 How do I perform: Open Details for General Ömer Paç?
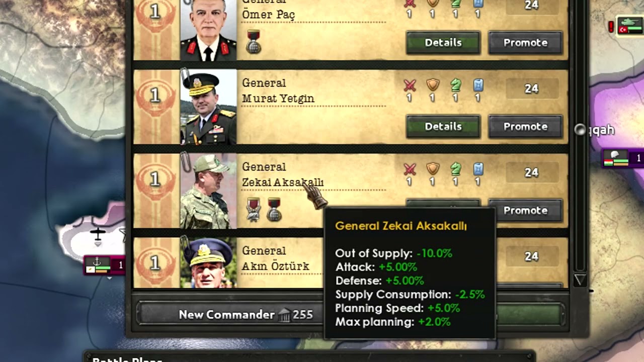pos(443,43)
